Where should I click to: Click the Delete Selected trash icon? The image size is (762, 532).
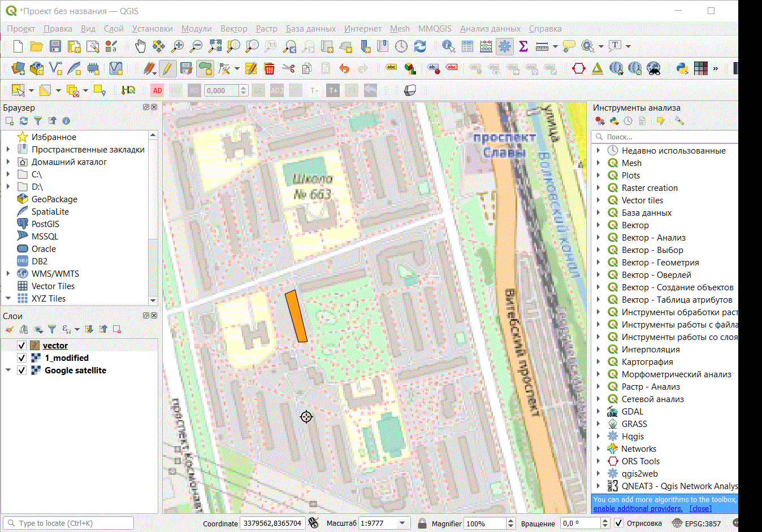[x=269, y=69]
